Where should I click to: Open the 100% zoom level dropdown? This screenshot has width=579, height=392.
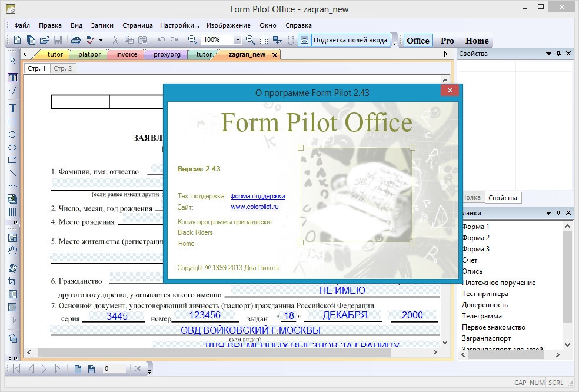tap(238, 40)
